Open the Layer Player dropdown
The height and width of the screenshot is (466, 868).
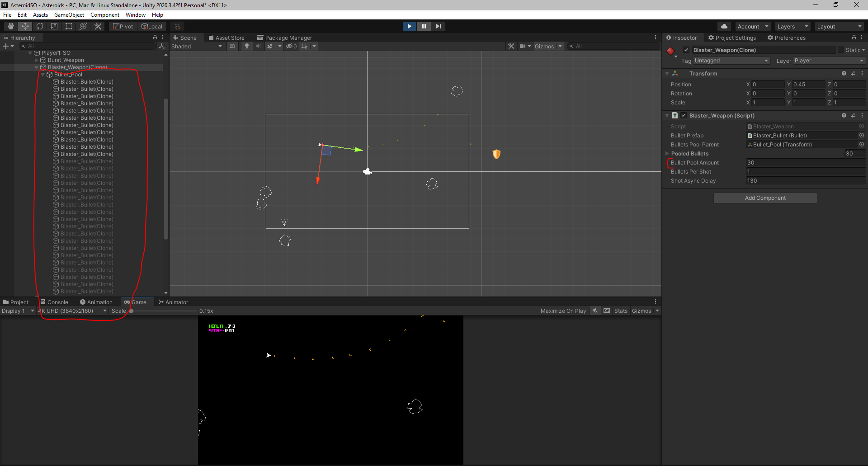pos(829,61)
